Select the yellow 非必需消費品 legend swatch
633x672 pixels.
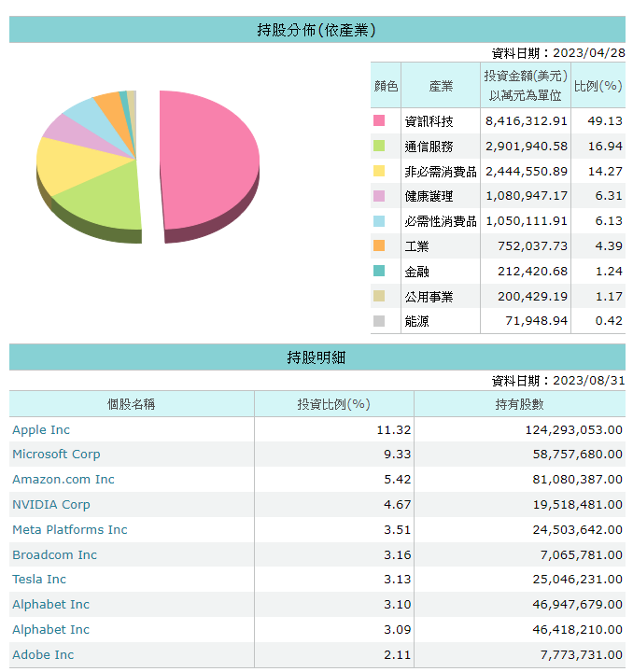(379, 171)
